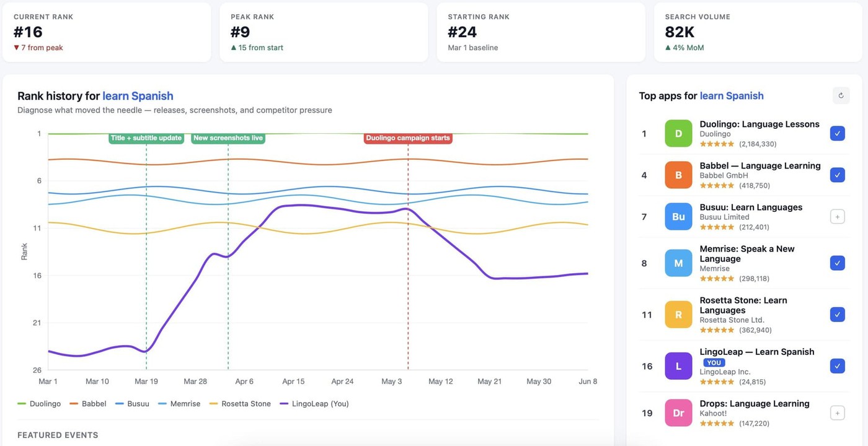Image resolution: width=868 pixels, height=446 pixels.
Task: Click the Duolingo campaign starts marker
Action: [408, 138]
